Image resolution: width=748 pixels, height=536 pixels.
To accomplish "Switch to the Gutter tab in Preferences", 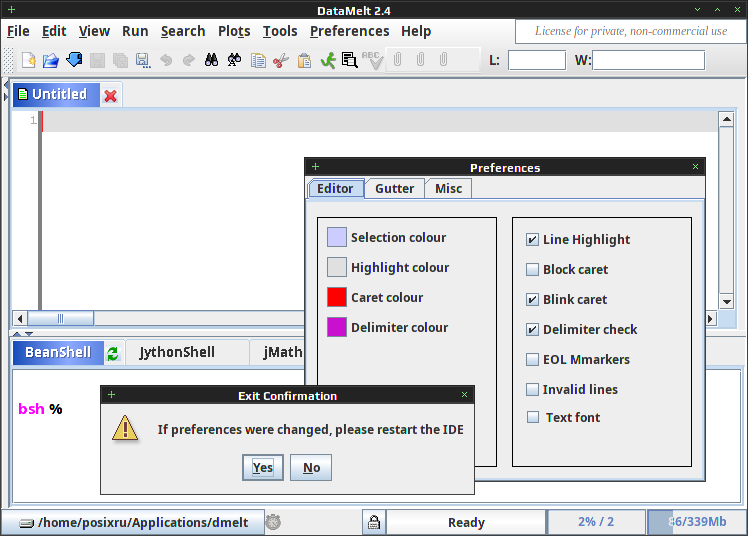I will [x=395, y=188].
